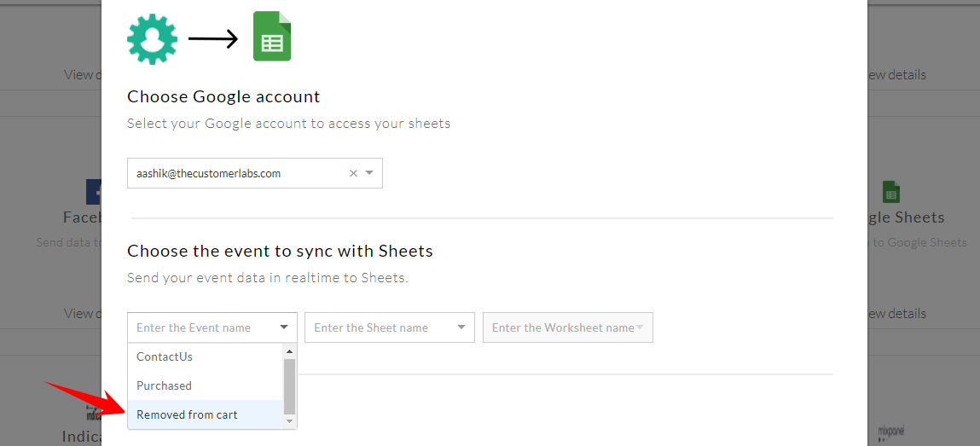Viewport: 980px width, 446px height.
Task: Open the Sheet name dropdown
Action: pyautogui.click(x=389, y=327)
